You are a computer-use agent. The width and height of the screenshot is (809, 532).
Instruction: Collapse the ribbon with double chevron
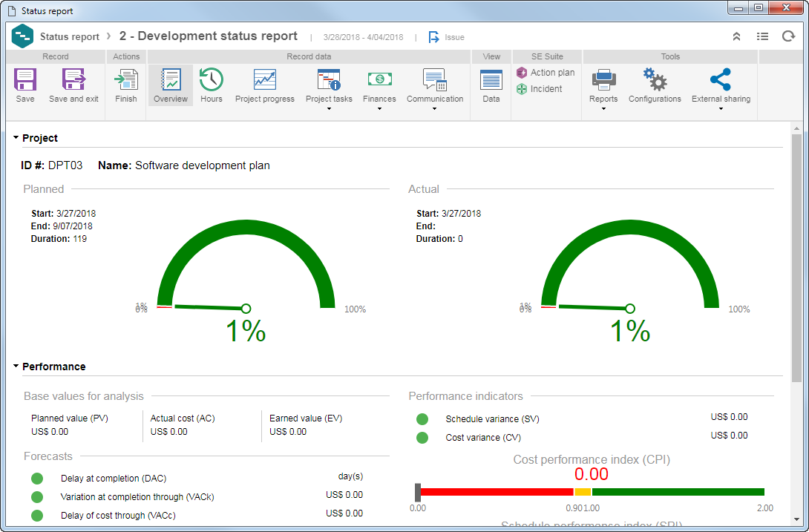(x=736, y=36)
